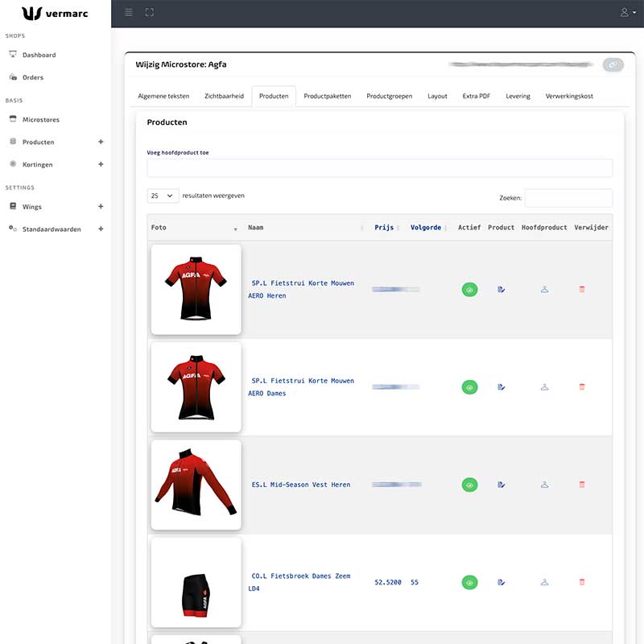
Task: Sort table by Prijs column
Action: click(386, 228)
